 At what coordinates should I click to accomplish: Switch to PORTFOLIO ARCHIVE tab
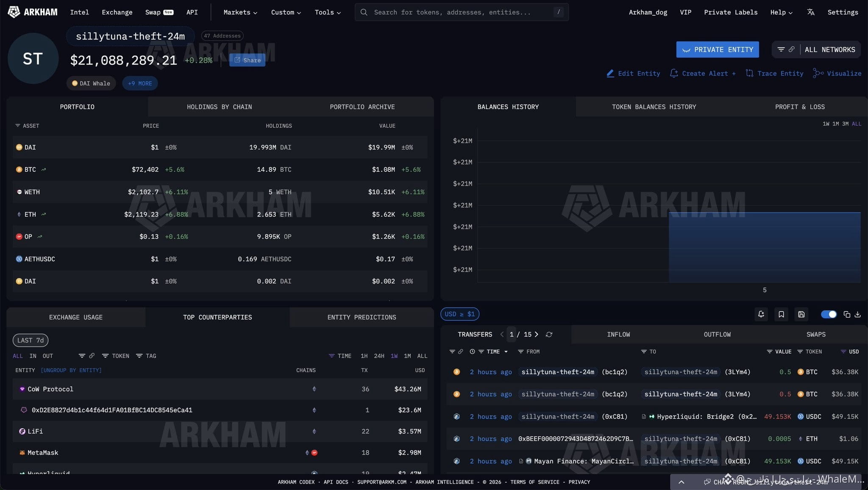click(362, 107)
